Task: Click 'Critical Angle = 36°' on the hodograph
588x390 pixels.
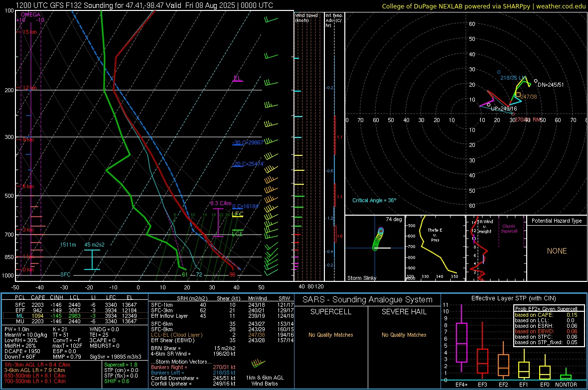Action: (x=374, y=200)
